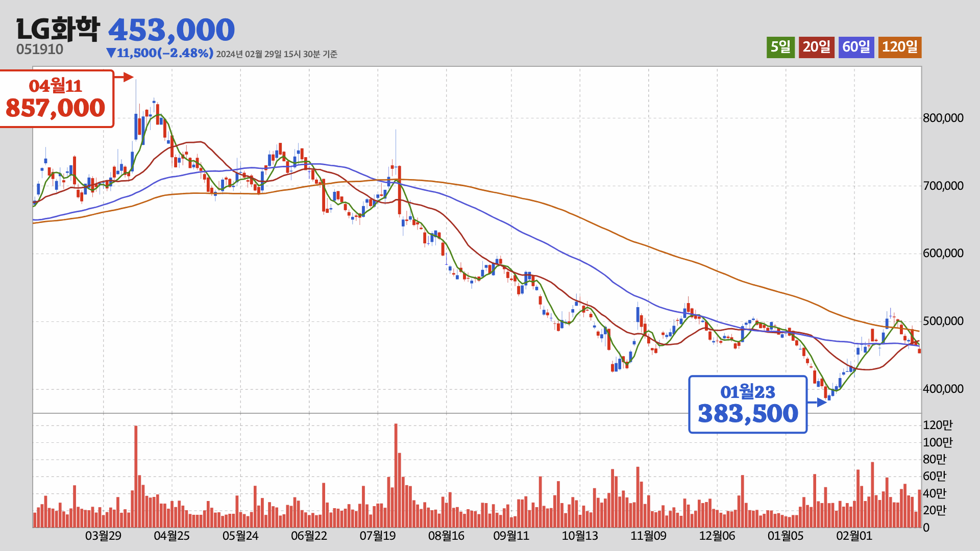Screen dimensions: 980x551
Task: Click the 20만 volume axis label
Action: click(x=935, y=510)
